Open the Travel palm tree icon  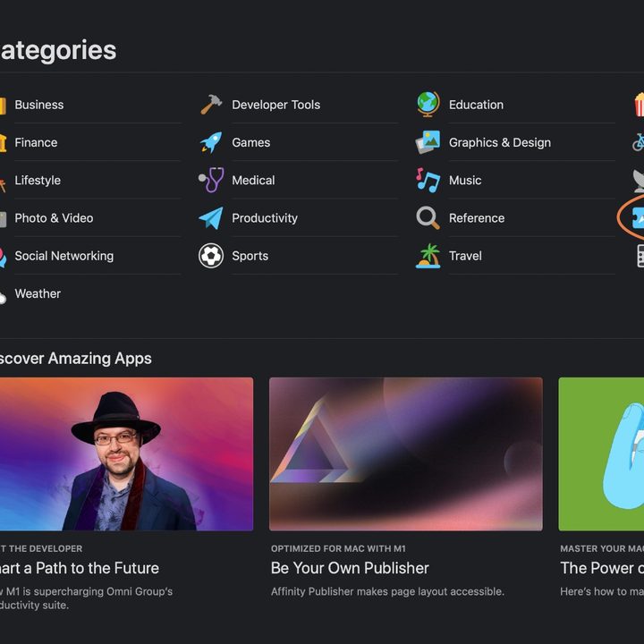click(x=428, y=256)
